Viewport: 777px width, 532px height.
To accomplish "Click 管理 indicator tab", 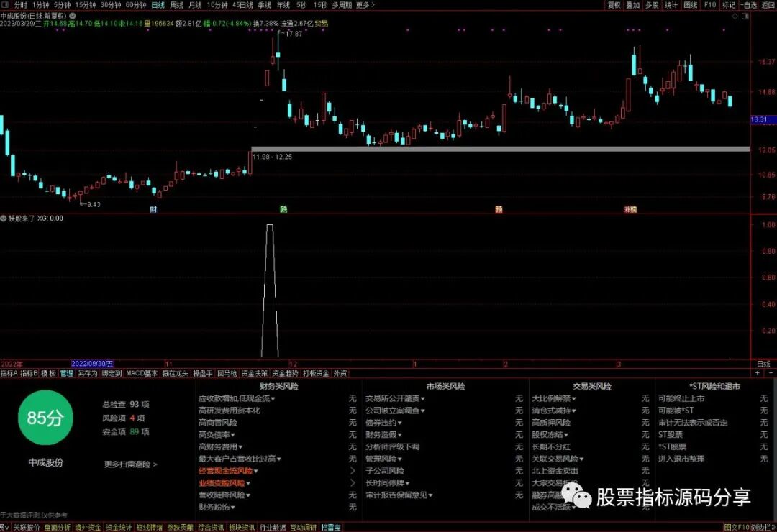I will 66,373.
